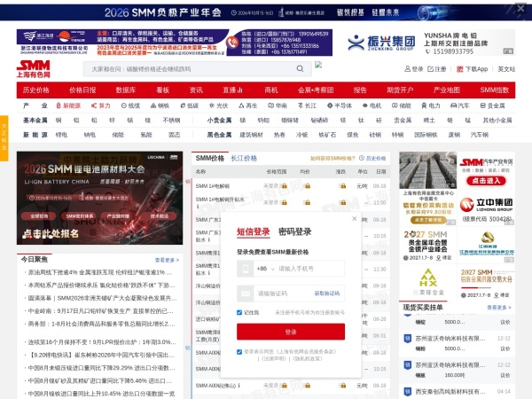Open 数据库 menu item
The width and height of the screenshot is (532, 399).
[x=126, y=90]
